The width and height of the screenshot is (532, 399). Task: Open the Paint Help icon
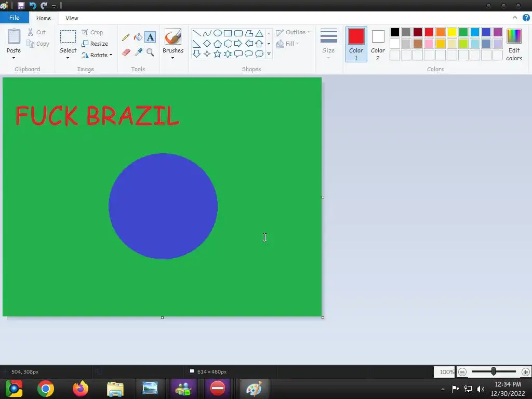pyautogui.click(x=526, y=18)
